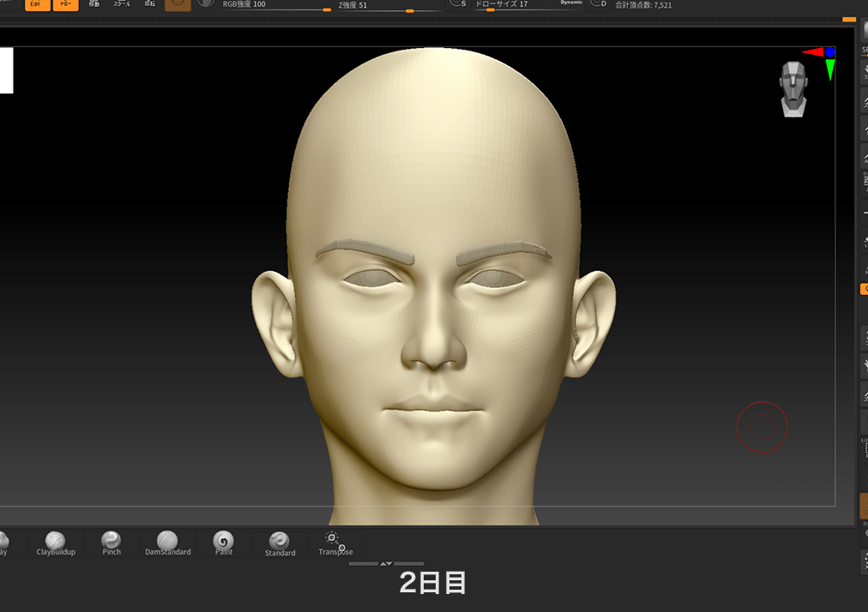868x612 pixels.
Task: Pick the Paint brush
Action: click(224, 543)
